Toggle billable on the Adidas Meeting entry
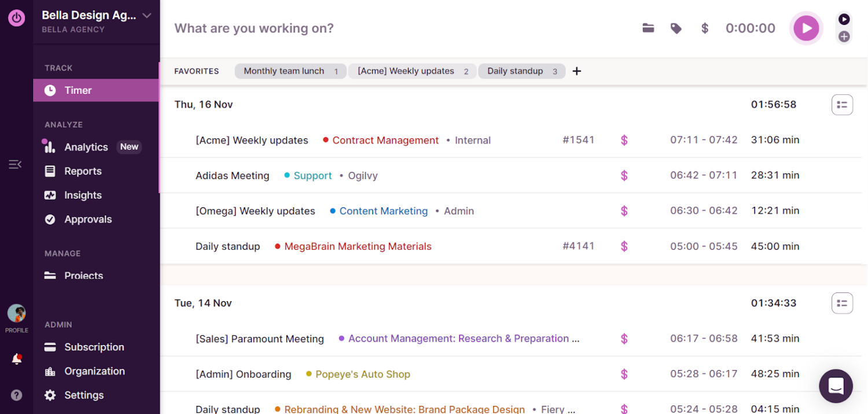 (x=624, y=175)
